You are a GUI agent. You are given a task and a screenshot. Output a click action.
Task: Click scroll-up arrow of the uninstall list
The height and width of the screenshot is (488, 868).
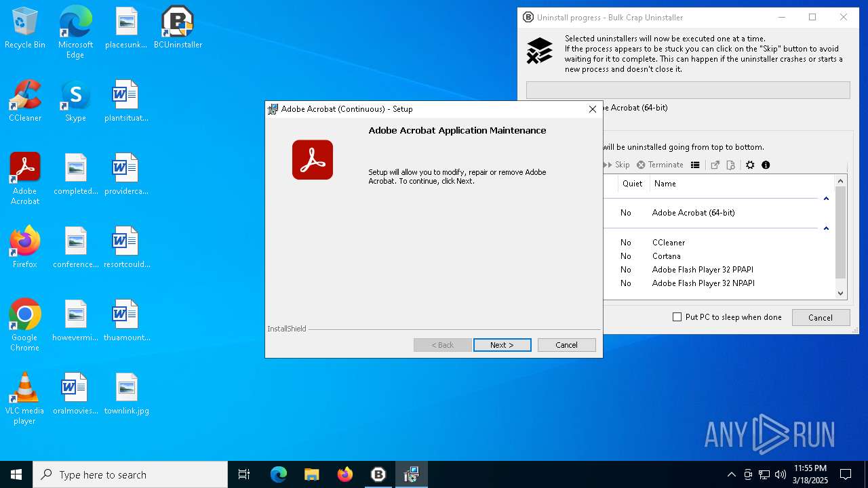841,181
